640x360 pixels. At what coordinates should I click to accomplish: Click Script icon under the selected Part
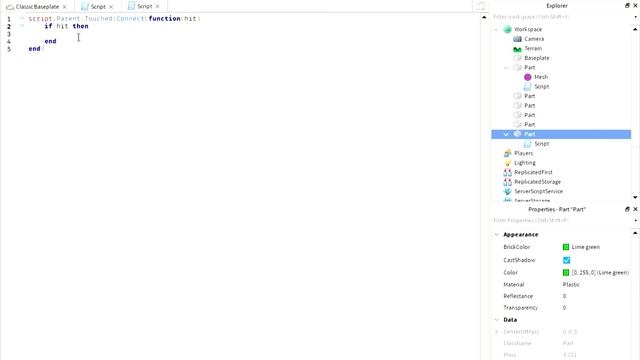coord(527,144)
